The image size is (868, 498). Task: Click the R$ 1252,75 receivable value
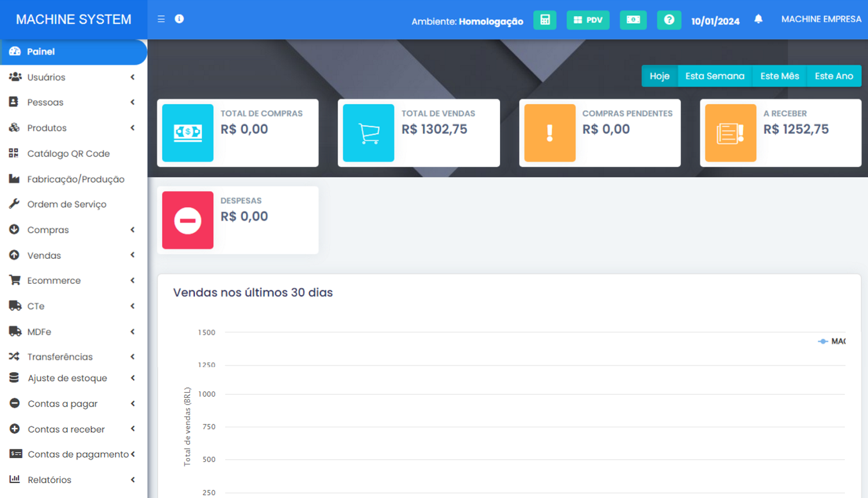[x=796, y=129]
